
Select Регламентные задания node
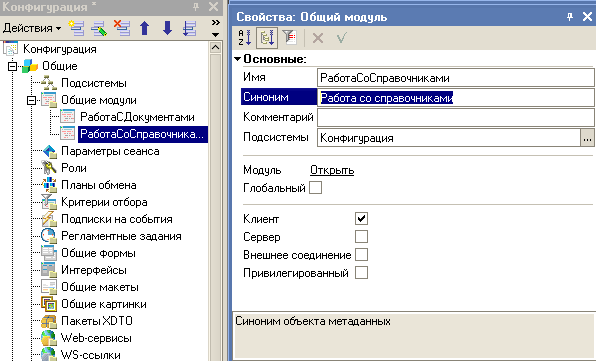click(121, 236)
